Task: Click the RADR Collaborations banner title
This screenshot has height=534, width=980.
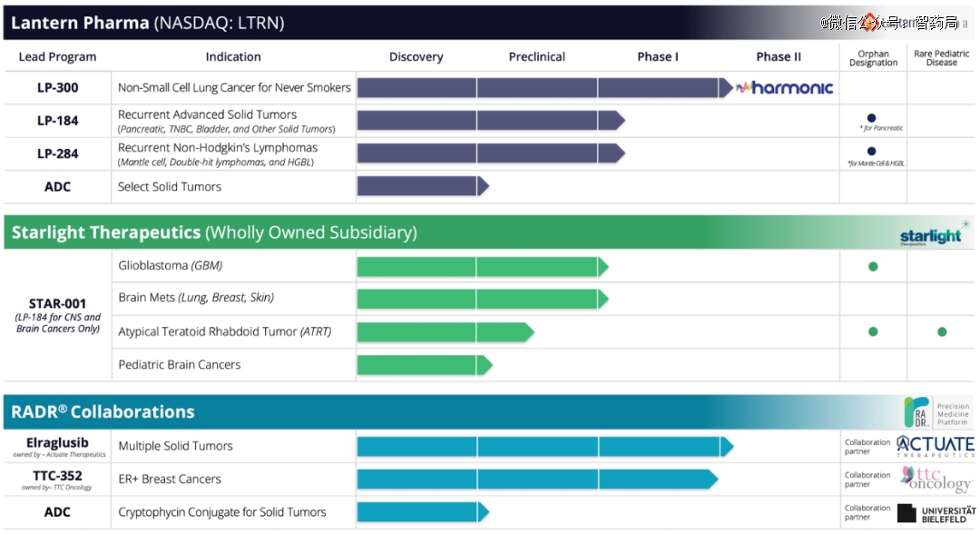Action: (x=103, y=412)
